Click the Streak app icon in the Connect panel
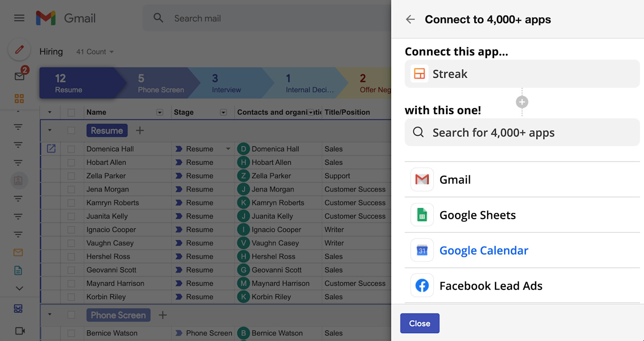 (419, 74)
